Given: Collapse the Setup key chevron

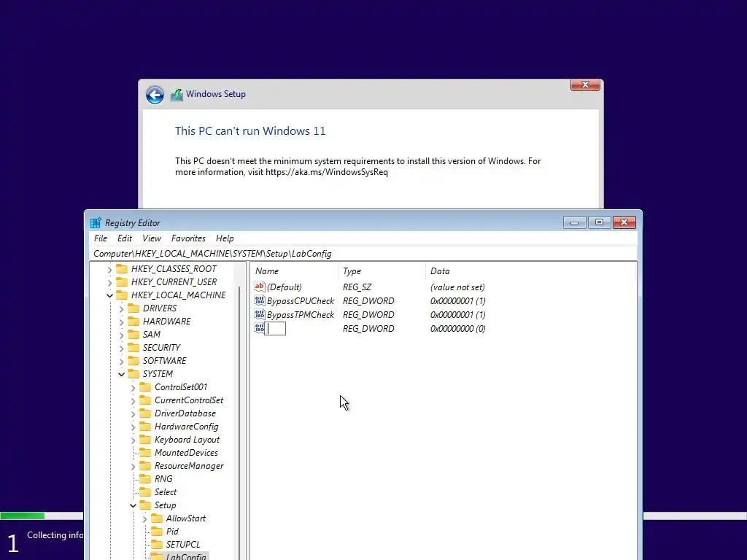Looking at the screenshot, I should (x=133, y=506).
